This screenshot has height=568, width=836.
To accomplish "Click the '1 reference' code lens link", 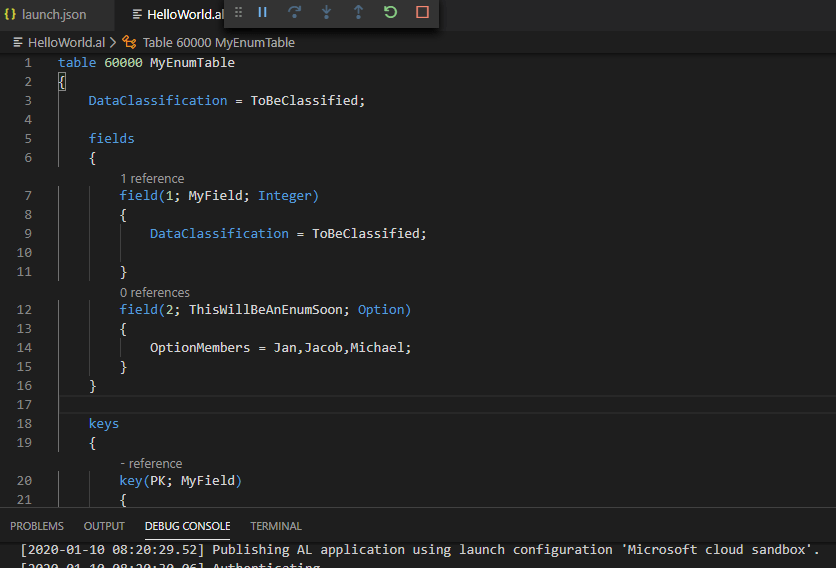I will click(x=152, y=179).
